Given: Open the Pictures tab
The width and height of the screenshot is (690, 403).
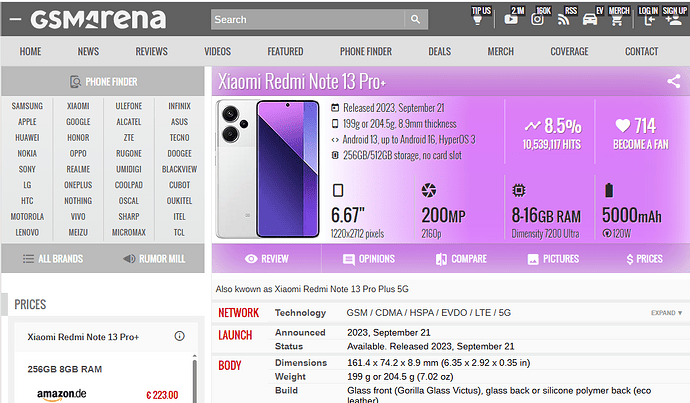Looking at the screenshot, I should 553,259.
